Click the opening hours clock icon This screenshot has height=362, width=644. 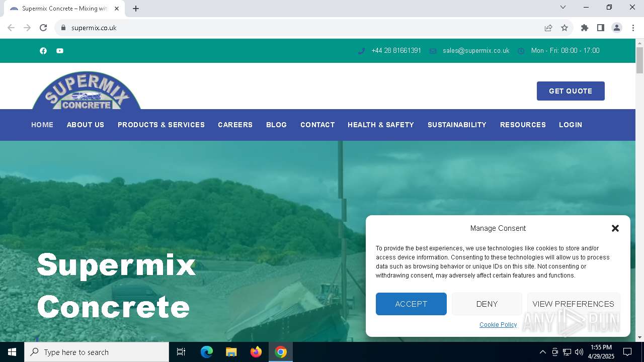click(521, 51)
